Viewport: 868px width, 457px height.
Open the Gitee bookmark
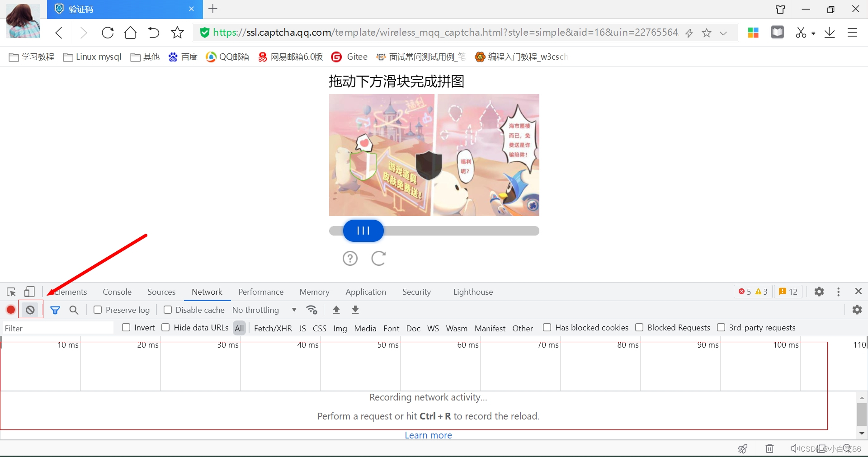point(349,57)
